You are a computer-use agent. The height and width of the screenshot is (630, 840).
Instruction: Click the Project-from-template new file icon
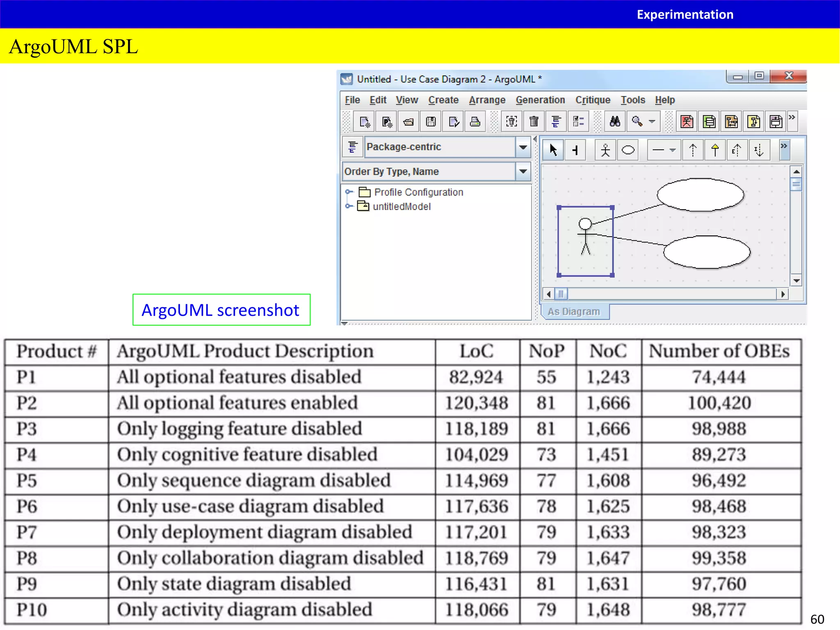pos(386,122)
